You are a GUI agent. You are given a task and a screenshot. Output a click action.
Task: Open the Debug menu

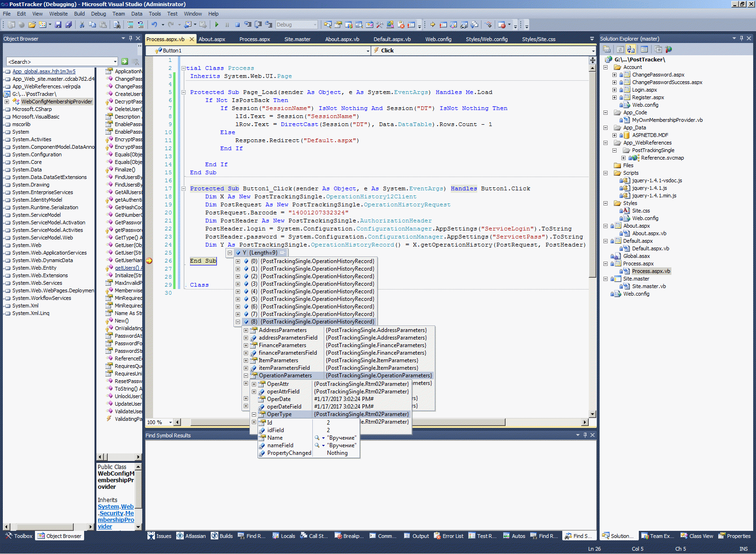(98, 14)
